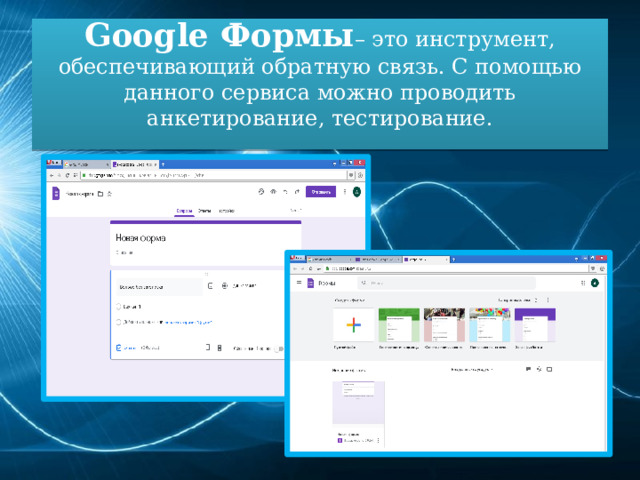
Task: Open the green-header template thumbnail
Action: coord(399,325)
